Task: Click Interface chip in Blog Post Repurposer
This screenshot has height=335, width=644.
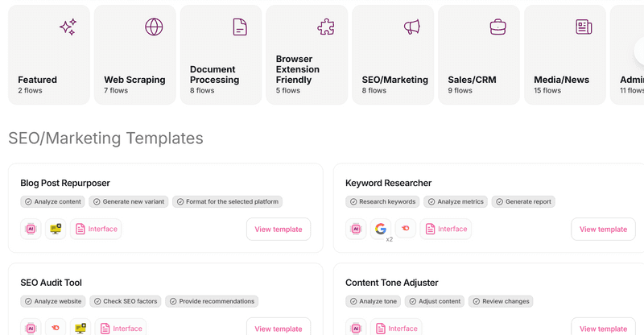Action: click(96, 229)
